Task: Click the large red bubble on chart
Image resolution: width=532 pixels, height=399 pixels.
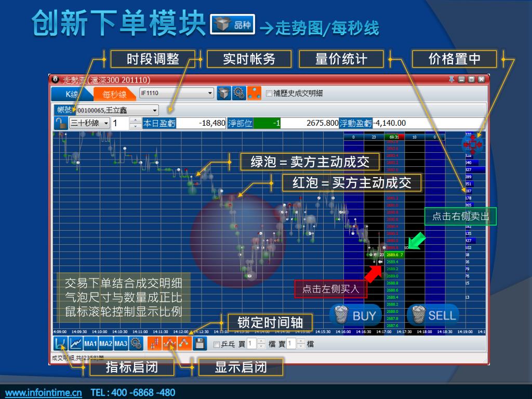Action: pos(237,240)
